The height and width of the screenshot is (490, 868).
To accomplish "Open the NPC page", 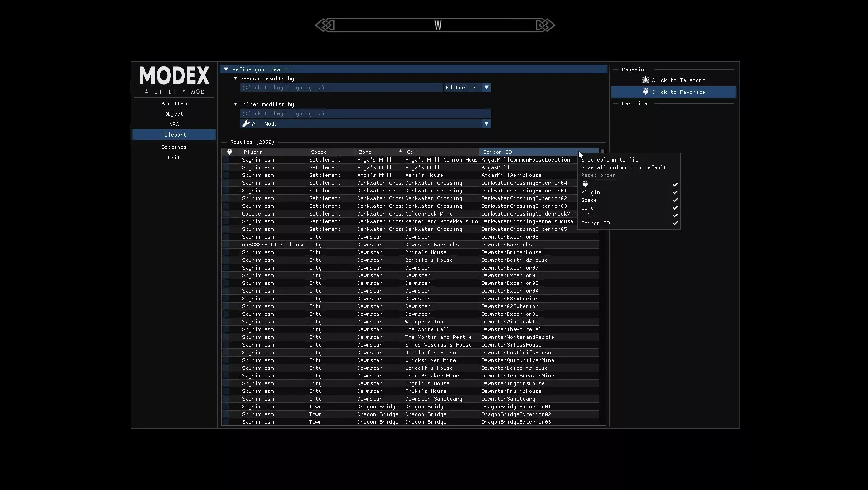I will click(x=174, y=124).
